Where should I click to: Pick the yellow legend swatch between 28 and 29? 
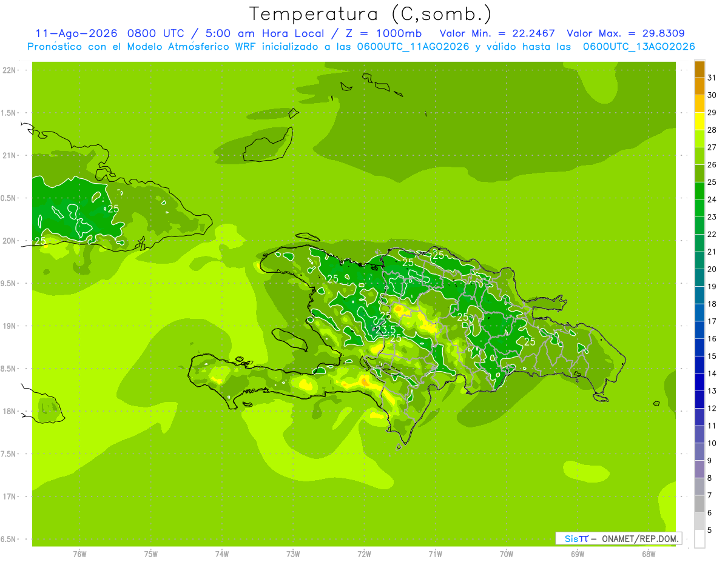tap(699, 121)
